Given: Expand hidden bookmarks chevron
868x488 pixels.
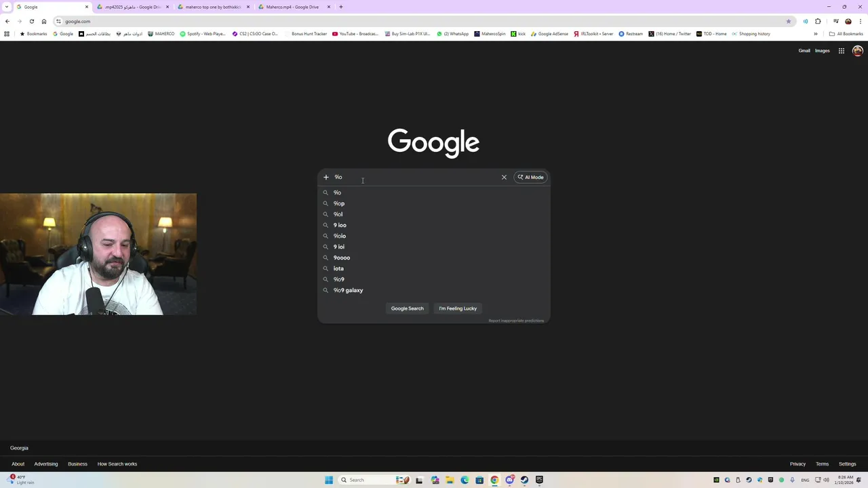Looking at the screenshot, I should [x=816, y=34].
